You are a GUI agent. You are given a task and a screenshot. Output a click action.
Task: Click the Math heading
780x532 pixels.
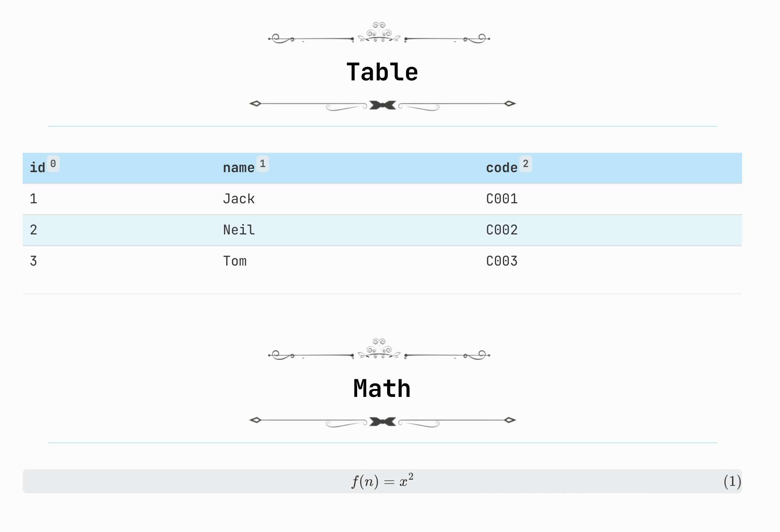[382, 388]
